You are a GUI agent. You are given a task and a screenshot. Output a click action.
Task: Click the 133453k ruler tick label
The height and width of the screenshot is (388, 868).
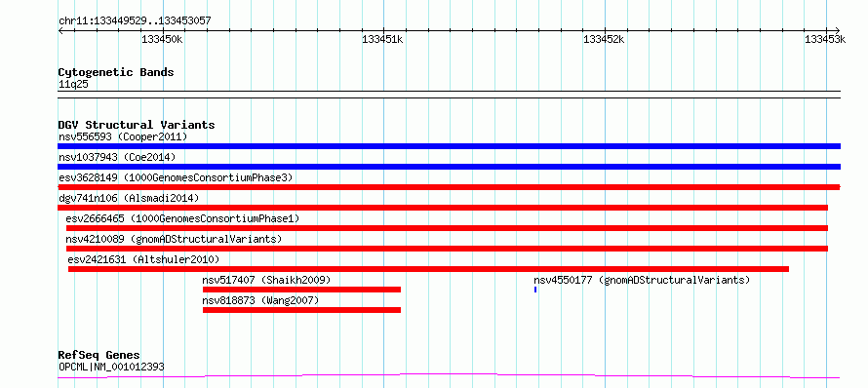pos(825,39)
